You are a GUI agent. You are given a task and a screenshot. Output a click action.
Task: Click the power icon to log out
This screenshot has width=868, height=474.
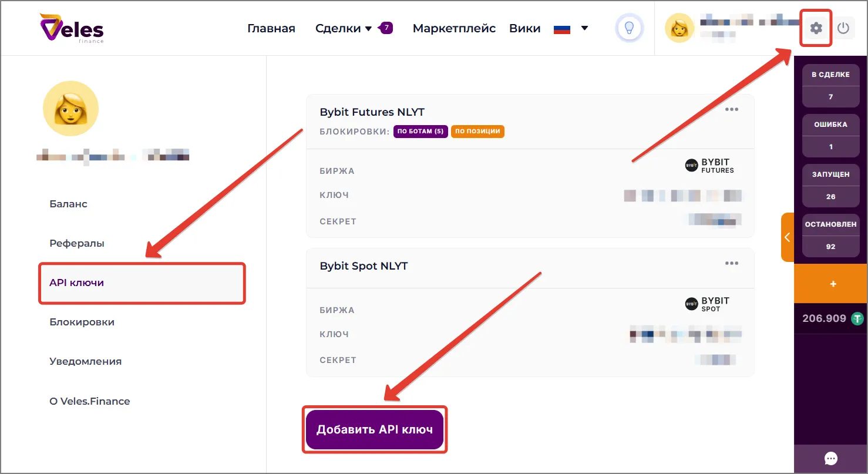[844, 28]
